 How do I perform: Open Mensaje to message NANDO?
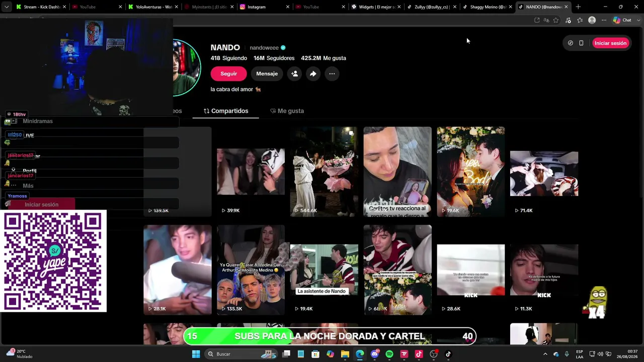coord(267,73)
